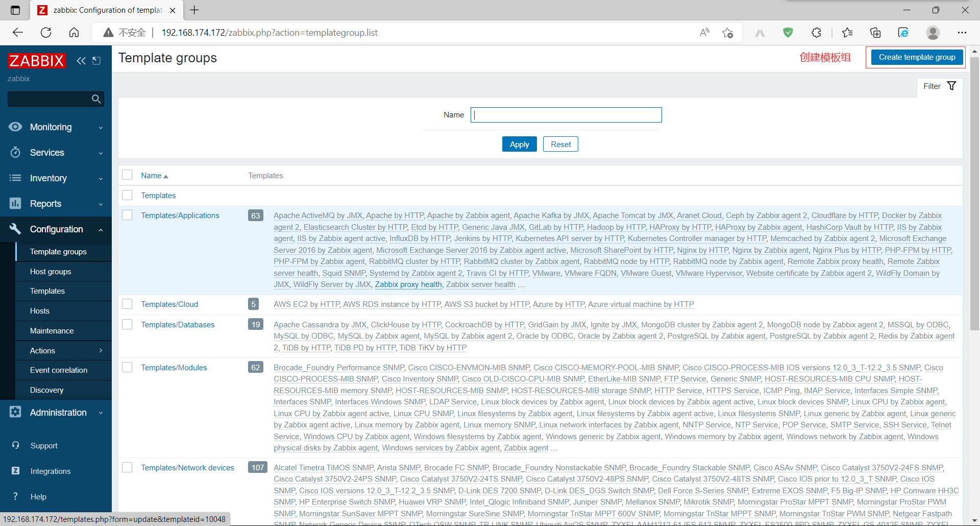Collapse the Configuration menu chevron
Viewport: 980px width, 526px height.
coord(101,230)
